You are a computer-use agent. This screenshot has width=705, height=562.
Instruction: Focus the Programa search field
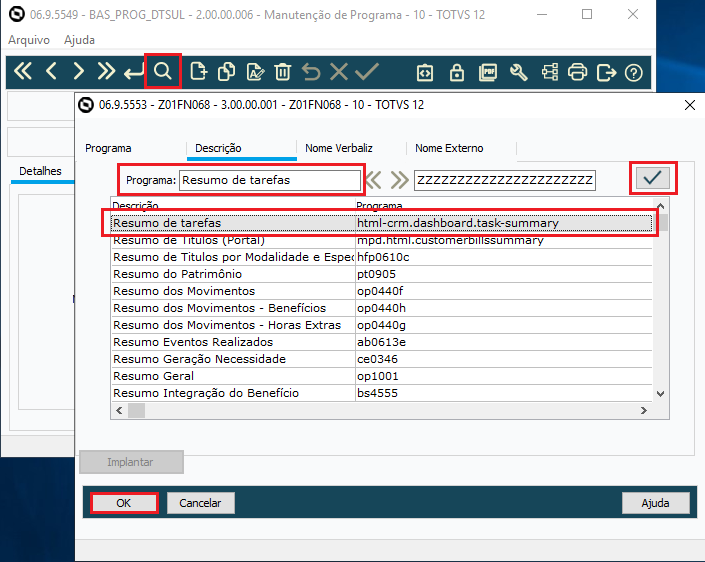click(x=270, y=180)
